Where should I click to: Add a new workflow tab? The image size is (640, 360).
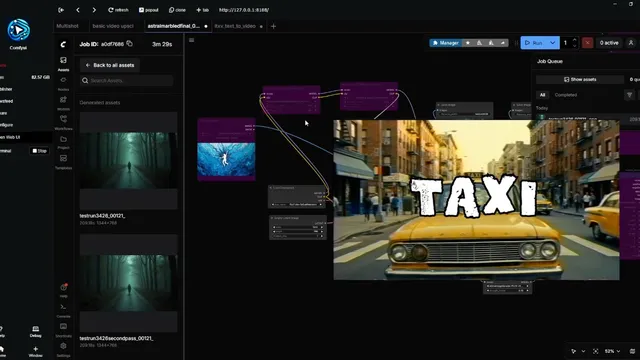(273, 26)
